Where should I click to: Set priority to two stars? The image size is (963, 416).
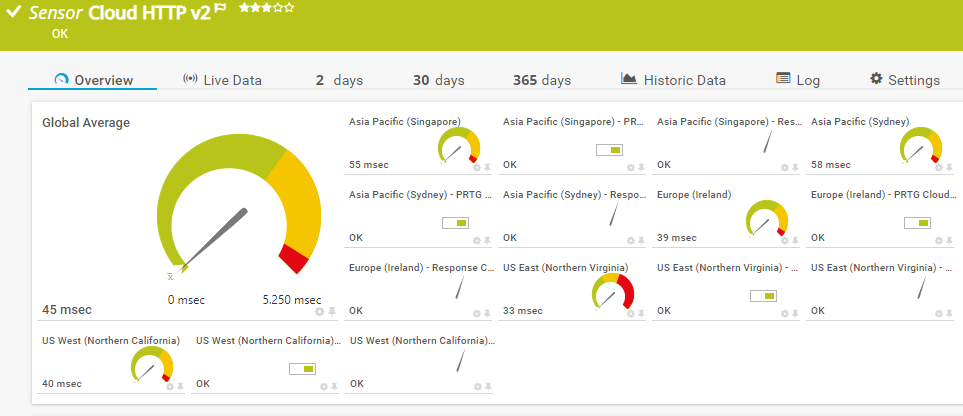click(255, 7)
